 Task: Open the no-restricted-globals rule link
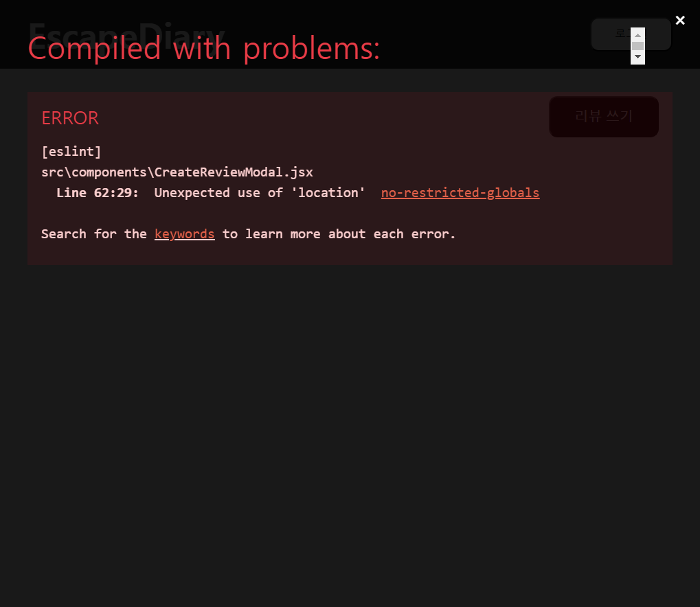[460, 193]
